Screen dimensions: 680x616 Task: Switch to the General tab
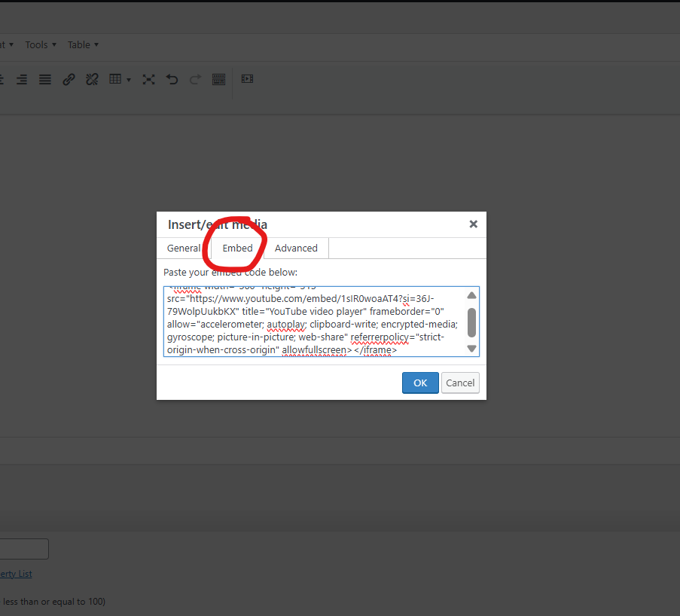184,249
